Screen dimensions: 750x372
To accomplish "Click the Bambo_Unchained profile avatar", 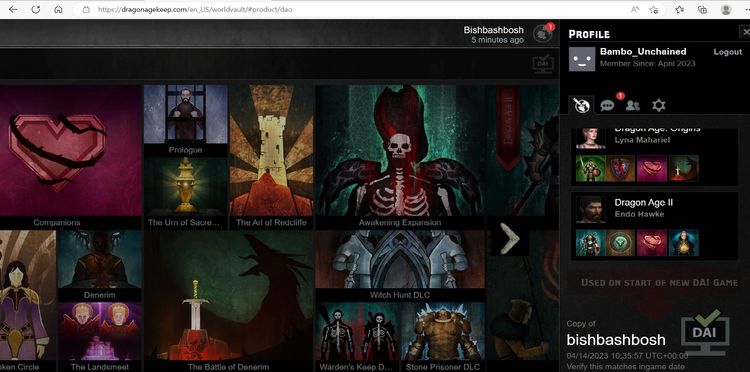I will point(582,59).
